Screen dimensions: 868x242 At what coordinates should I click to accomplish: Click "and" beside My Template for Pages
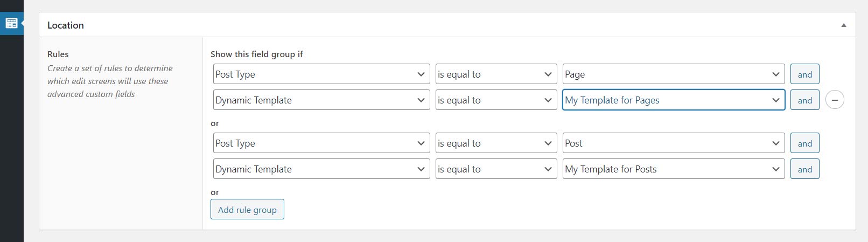click(804, 100)
